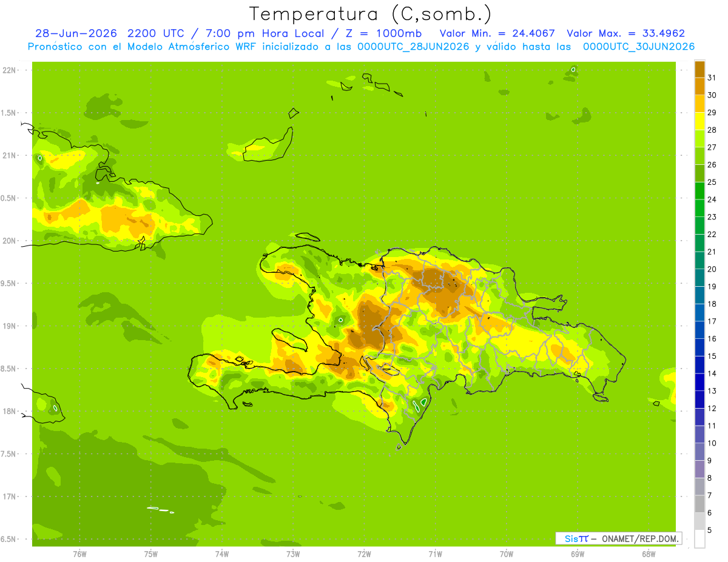728x562 pixels.
Task: Select the legend value "14"
Action: tap(712, 373)
